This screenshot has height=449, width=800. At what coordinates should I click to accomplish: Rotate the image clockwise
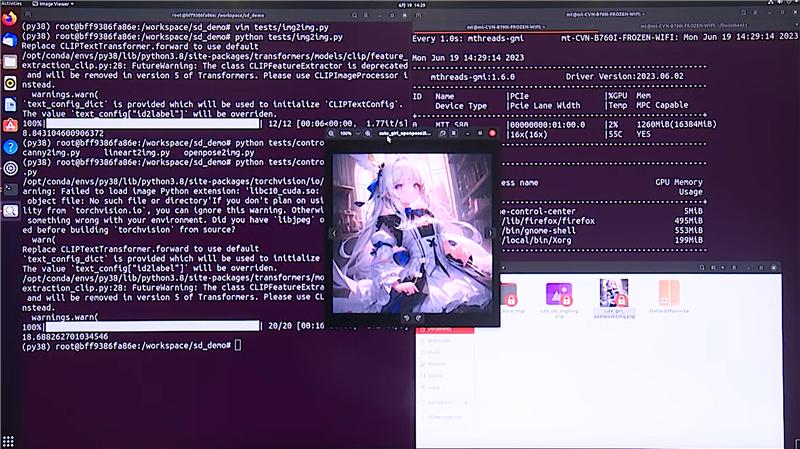pyautogui.click(x=419, y=318)
